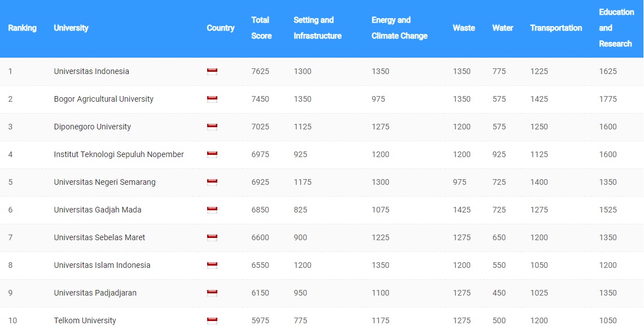Screen dimensions: 644x334
Task: Open the Universitas Indonesia link
Action: 91,72
